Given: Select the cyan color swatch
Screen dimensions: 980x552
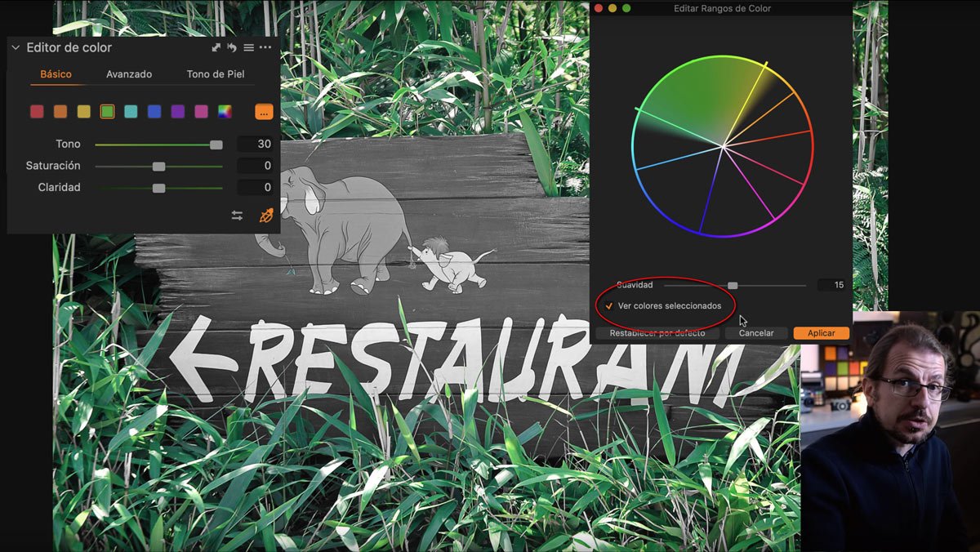Looking at the screenshot, I should pos(131,112).
